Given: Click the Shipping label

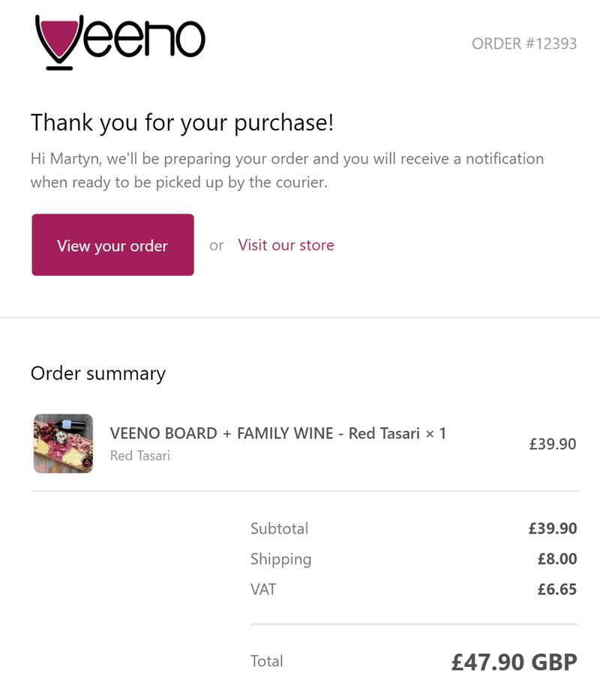Looking at the screenshot, I should tap(280, 559).
